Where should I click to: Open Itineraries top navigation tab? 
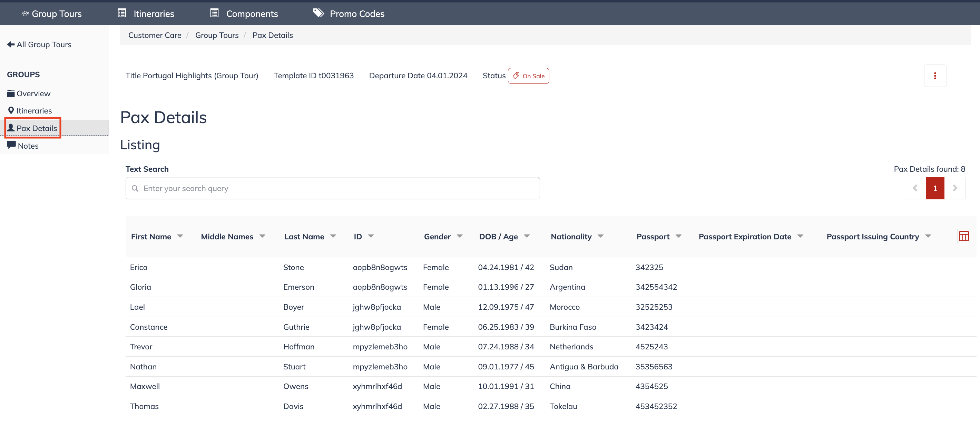tap(146, 14)
